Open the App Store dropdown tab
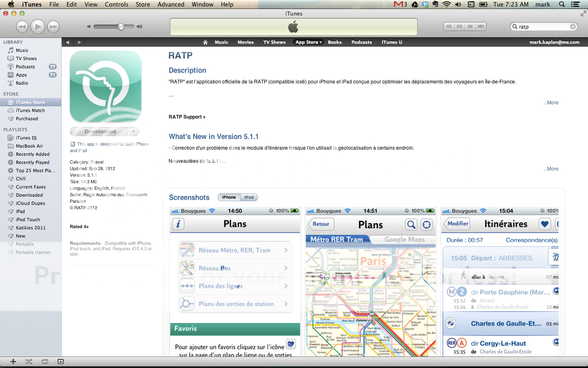Screen dimensions: 588x368 pyautogui.click(x=309, y=42)
